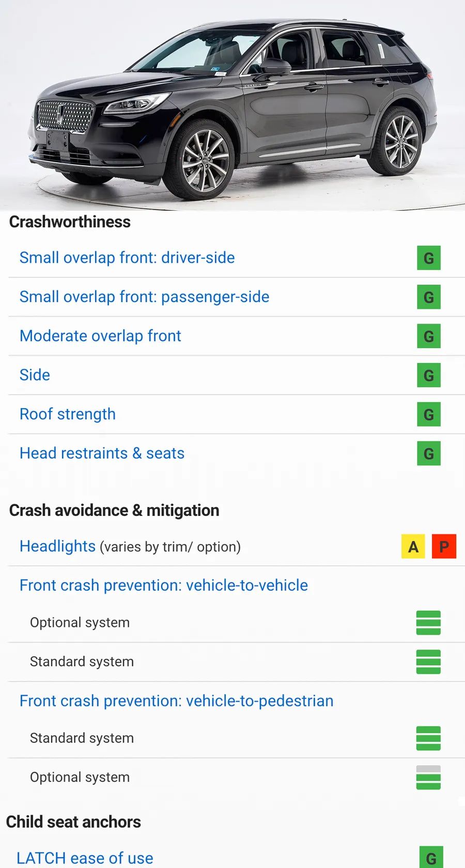Click the yellow A headlights rating badge

(413, 547)
